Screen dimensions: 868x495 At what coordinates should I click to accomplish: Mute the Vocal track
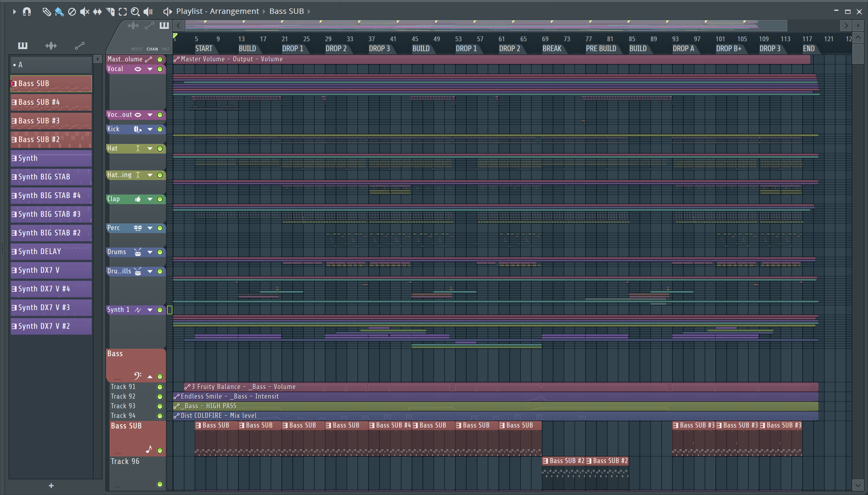[159, 69]
